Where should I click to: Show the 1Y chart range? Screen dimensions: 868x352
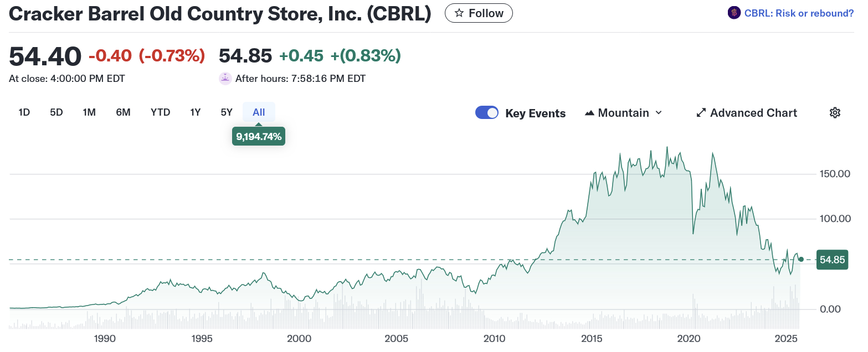195,112
